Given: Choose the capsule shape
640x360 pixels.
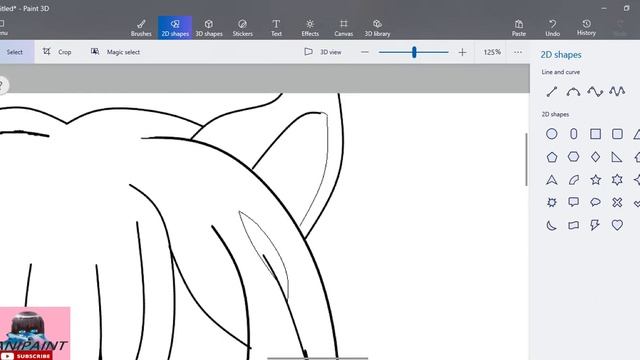Looking at the screenshot, I should [573, 134].
